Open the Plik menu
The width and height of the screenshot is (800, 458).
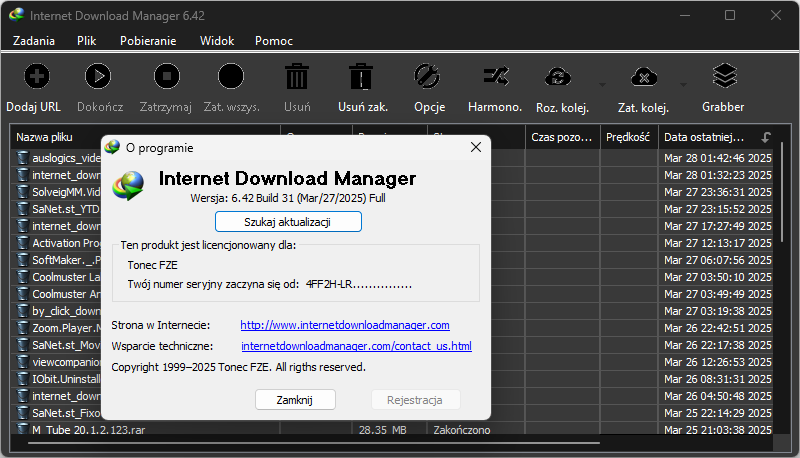[86, 41]
